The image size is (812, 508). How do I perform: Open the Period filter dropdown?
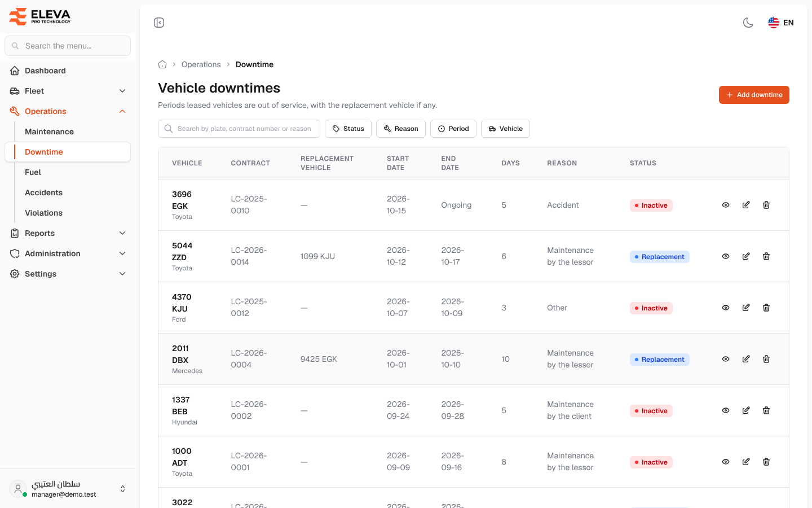[x=453, y=129]
